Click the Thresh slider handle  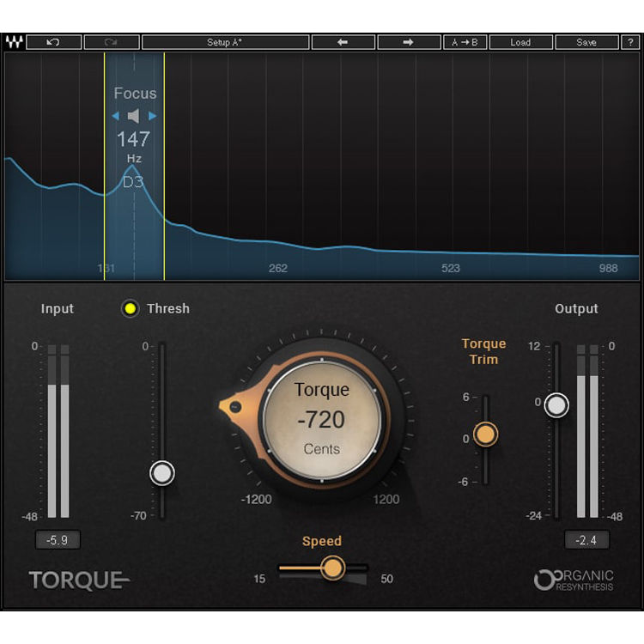tap(161, 473)
